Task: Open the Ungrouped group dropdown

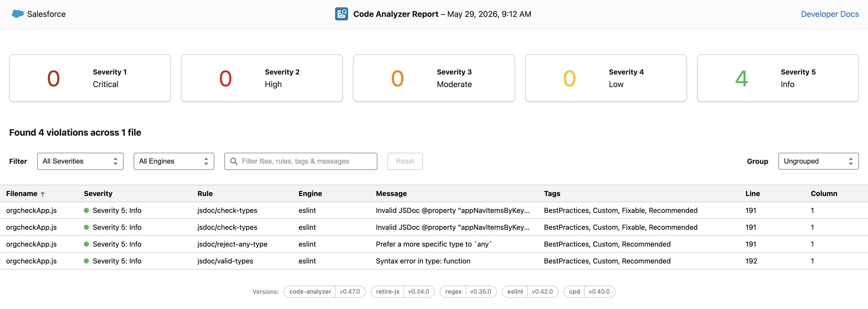Action: coord(818,161)
